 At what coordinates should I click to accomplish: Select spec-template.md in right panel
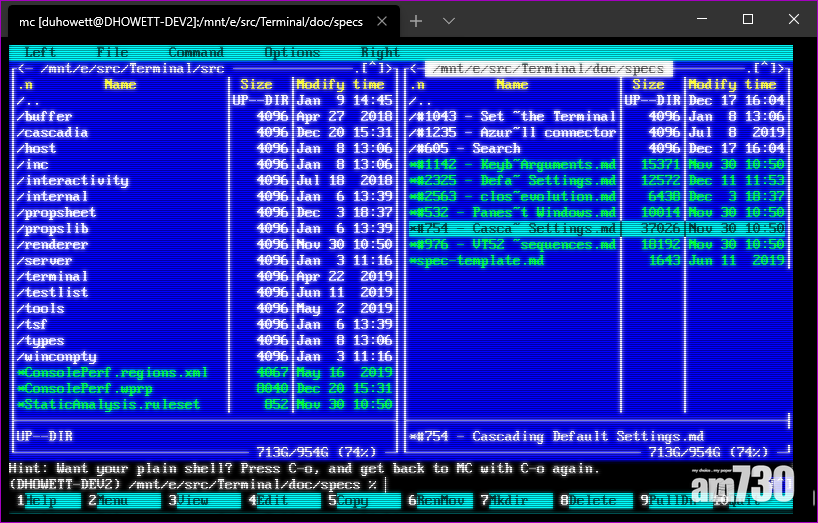pos(477,261)
